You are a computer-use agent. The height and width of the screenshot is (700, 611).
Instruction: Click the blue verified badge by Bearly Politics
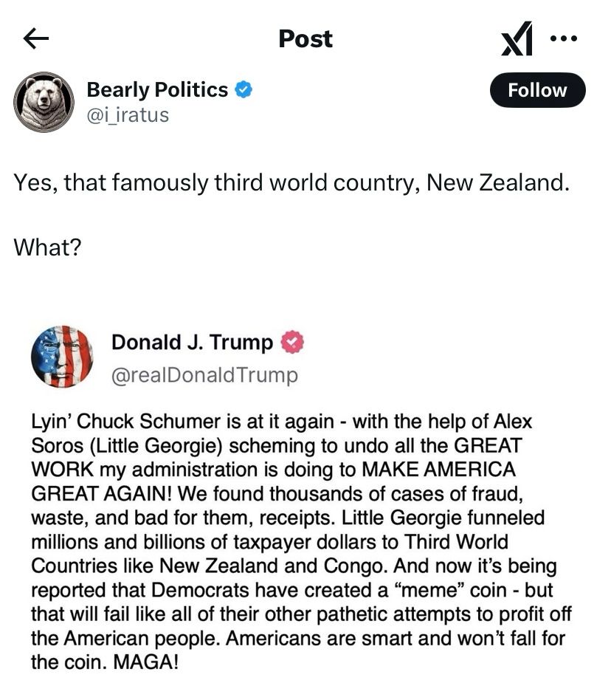pos(244,90)
